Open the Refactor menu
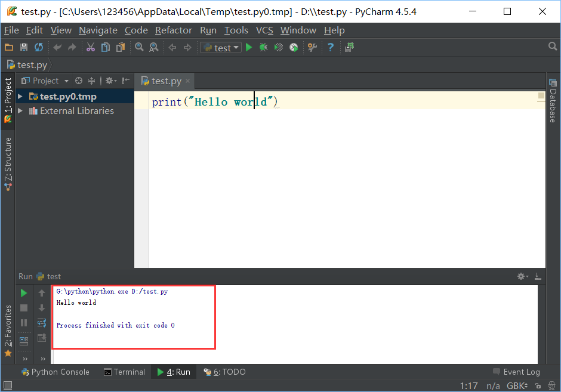The height and width of the screenshot is (392, 561). (173, 30)
